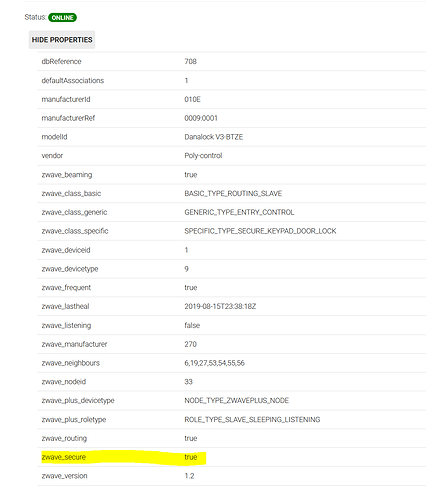426x500 pixels.
Task: Click the zwave_nodeid value 33
Action: tap(188, 382)
